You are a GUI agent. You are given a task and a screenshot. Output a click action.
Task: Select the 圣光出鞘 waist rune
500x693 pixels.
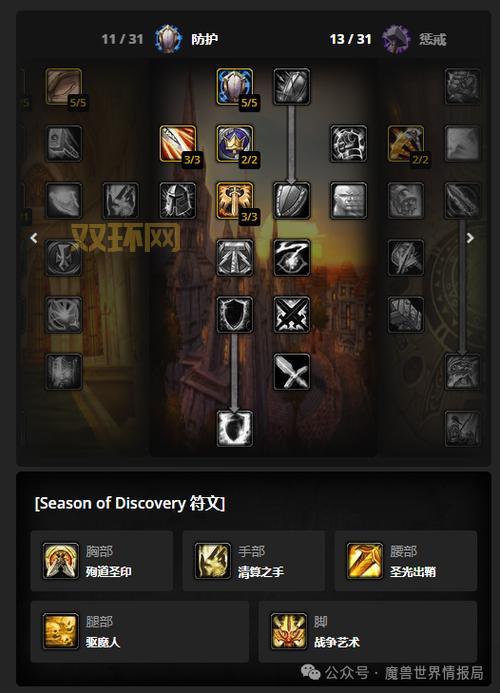point(406,561)
